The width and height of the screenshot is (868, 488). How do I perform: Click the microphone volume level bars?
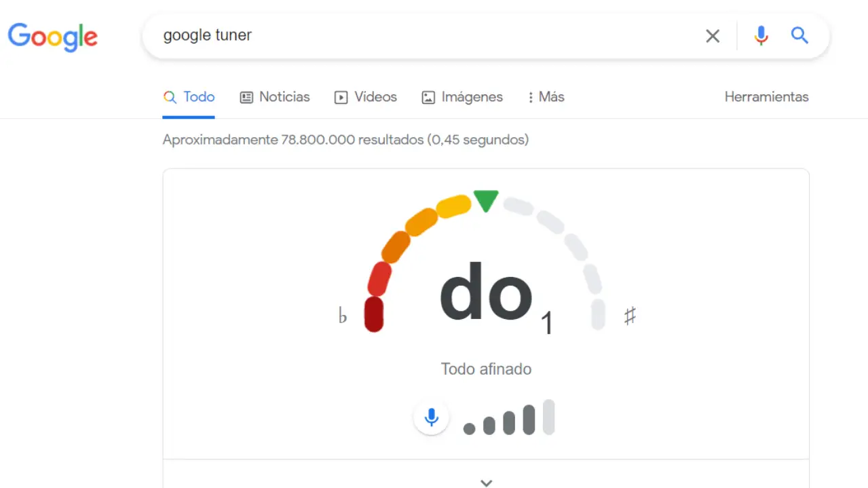[509, 417]
